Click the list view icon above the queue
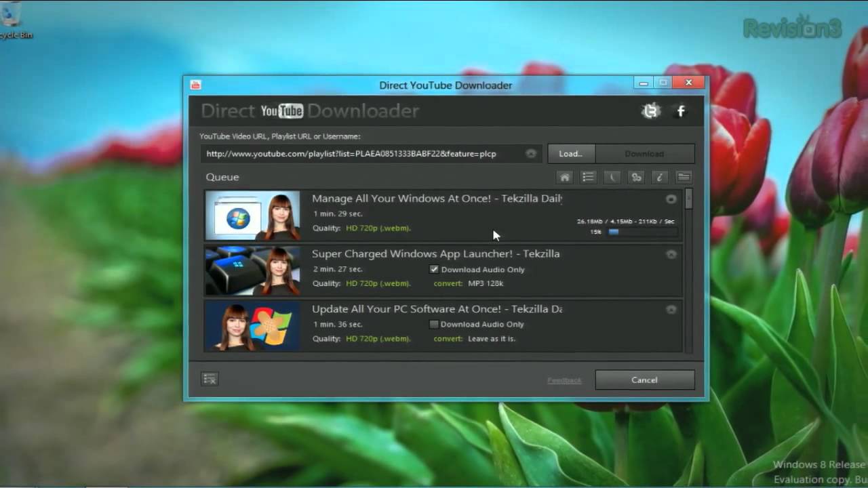Viewport: 868px width, 488px height. pyautogui.click(x=588, y=177)
